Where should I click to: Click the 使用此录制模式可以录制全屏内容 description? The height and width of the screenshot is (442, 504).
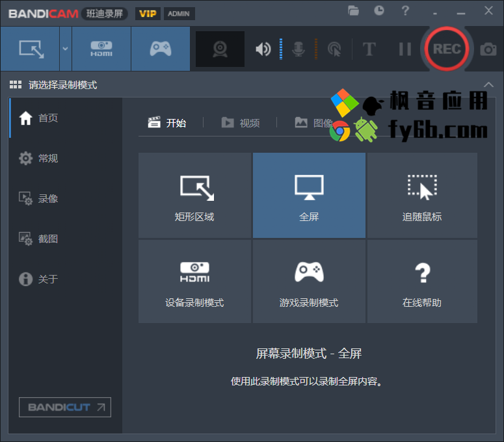(307, 382)
